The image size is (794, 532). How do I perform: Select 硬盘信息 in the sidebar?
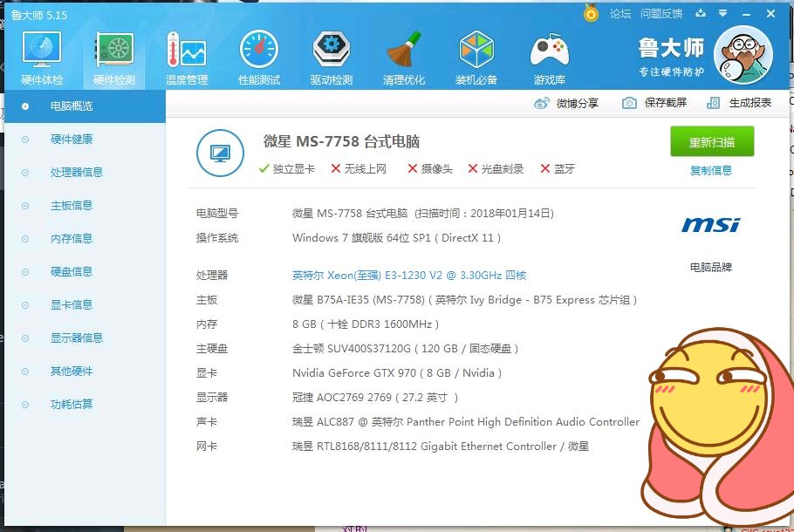86,272
